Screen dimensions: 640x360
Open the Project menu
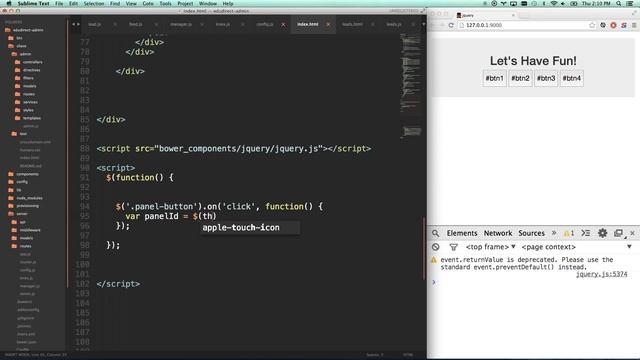click(185, 3)
